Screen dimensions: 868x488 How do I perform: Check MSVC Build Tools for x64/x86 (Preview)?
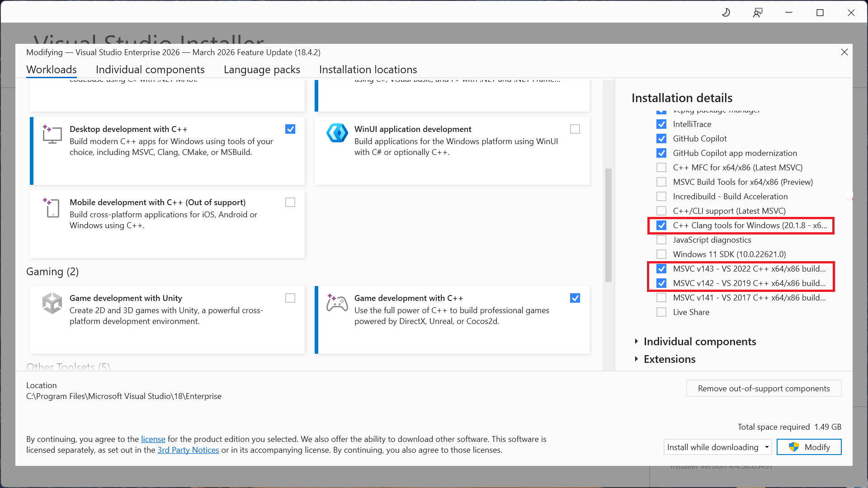(661, 182)
